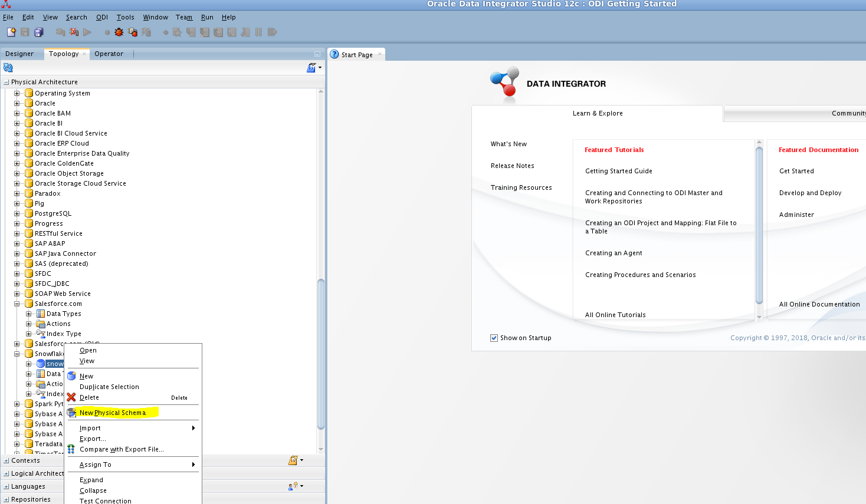Click the All Online Tutorials link
The image size is (866, 504).
pyautogui.click(x=615, y=315)
